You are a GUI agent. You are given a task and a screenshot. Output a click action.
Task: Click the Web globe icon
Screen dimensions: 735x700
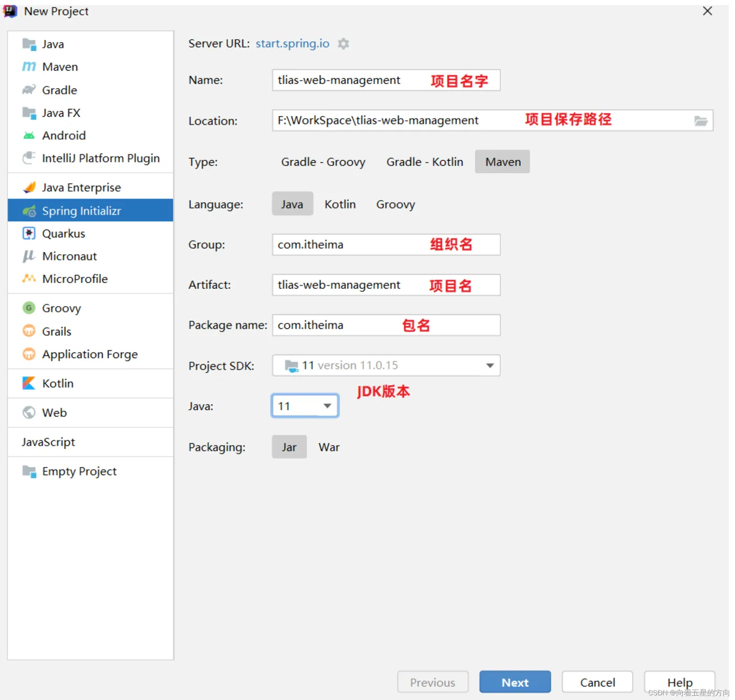pos(29,413)
